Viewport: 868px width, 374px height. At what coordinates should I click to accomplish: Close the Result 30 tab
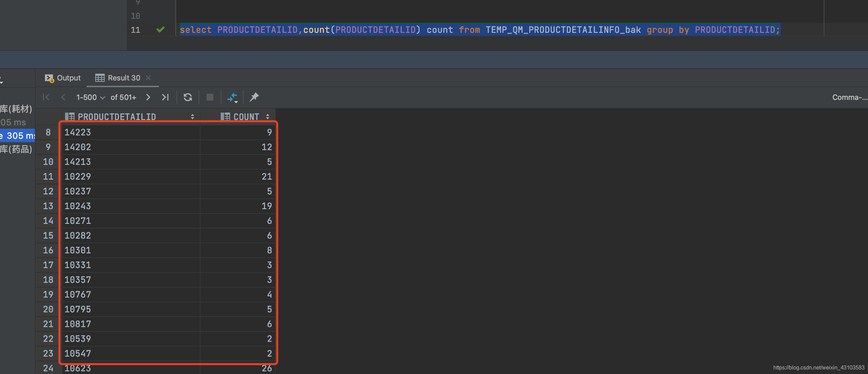[148, 78]
